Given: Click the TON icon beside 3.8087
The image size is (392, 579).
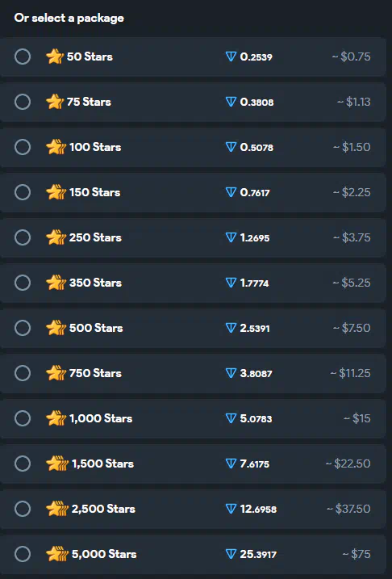Looking at the screenshot, I should click(231, 373).
